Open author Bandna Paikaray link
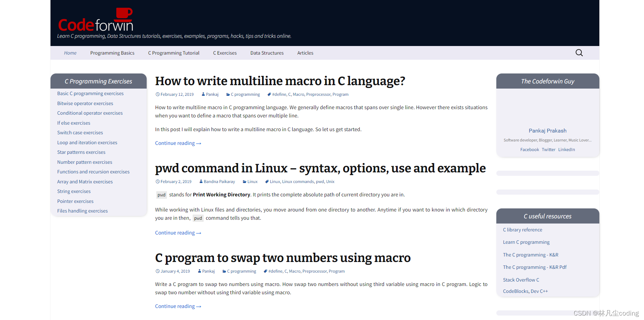 [x=219, y=182]
